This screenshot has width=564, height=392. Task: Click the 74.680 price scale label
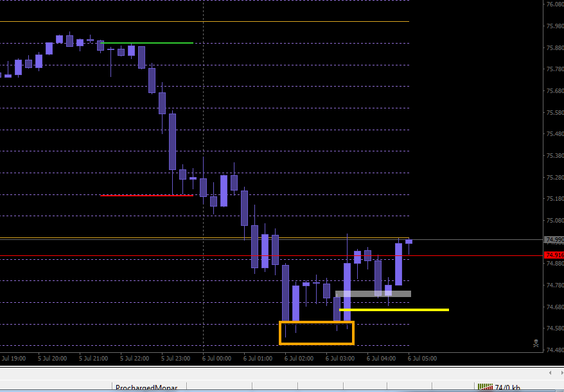point(555,307)
